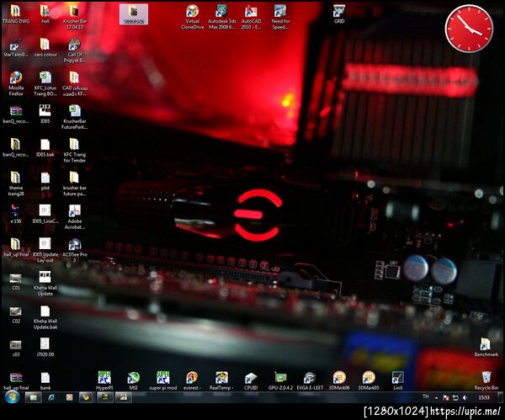Open the ID05_LineC file
Image resolution: width=505 pixels, height=420 pixels.
(45, 214)
